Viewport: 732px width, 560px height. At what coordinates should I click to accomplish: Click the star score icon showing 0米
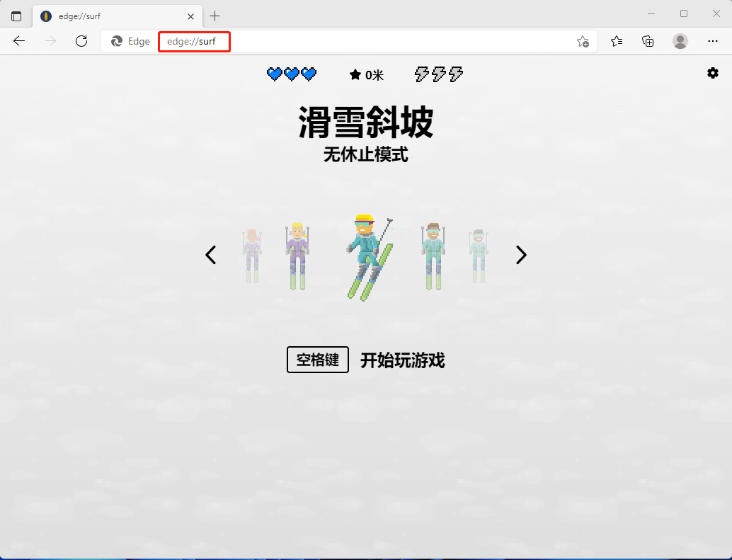(x=365, y=74)
